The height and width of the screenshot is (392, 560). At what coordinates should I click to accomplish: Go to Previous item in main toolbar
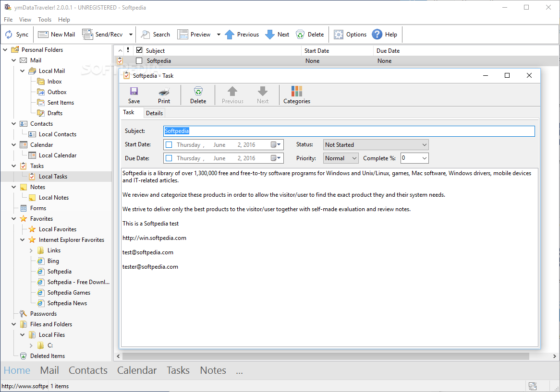(x=242, y=35)
